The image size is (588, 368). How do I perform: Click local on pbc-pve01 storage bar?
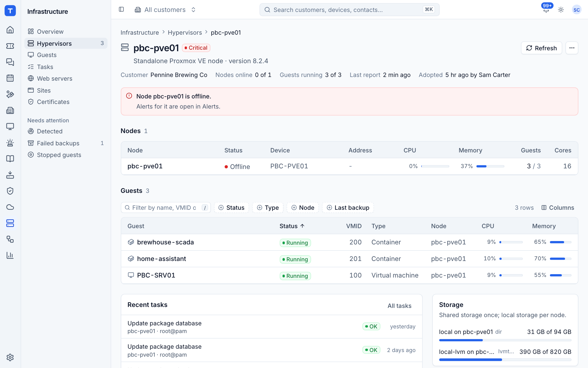pyautogui.click(x=505, y=340)
